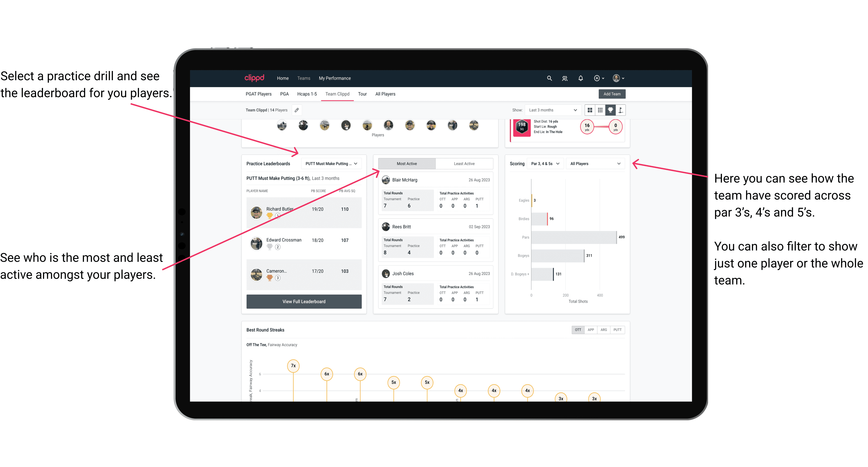Click the Add Team button
This screenshot has height=467, width=868.
coord(612,94)
